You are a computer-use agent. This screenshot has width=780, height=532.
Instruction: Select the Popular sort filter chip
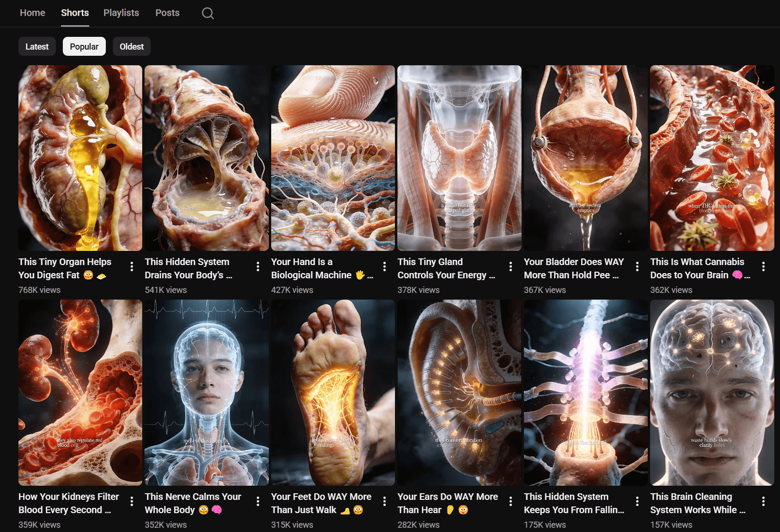(x=84, y=46)
